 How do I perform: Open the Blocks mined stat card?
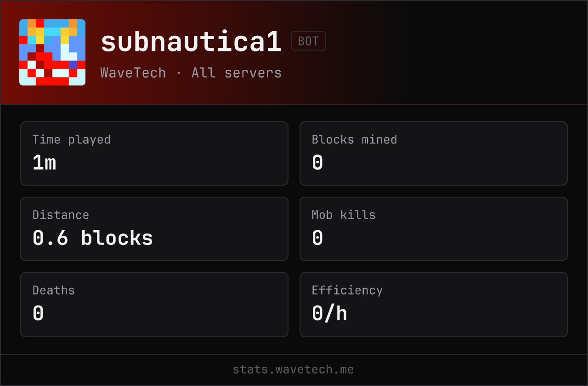pos(434,153)
